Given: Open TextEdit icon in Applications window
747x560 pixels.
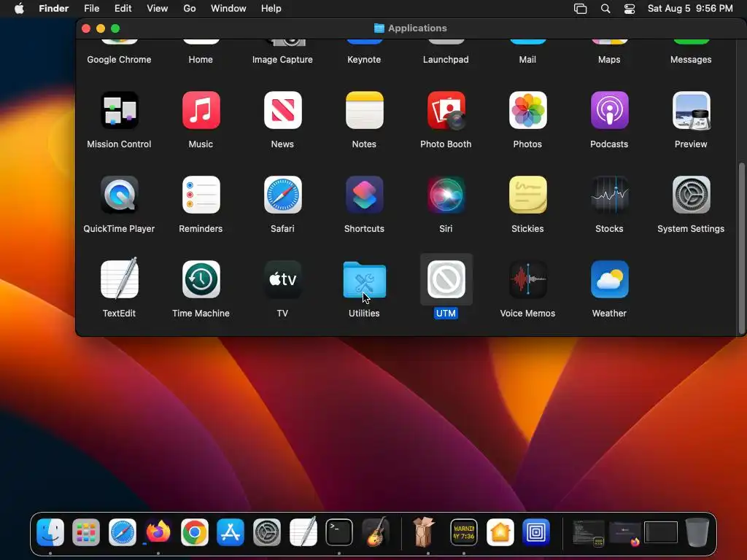Looking at the screenshot, I should tap(119, 279).
